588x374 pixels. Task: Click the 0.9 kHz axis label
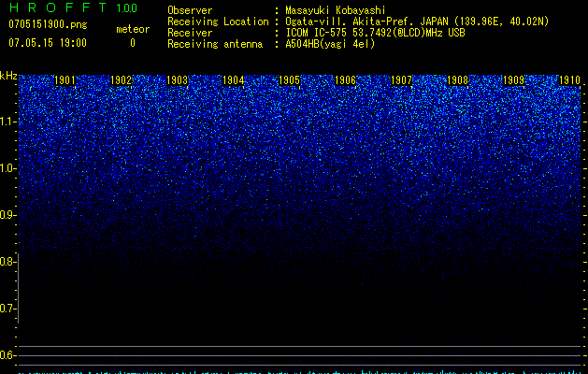pyautogui.click(x=7, y=215)
